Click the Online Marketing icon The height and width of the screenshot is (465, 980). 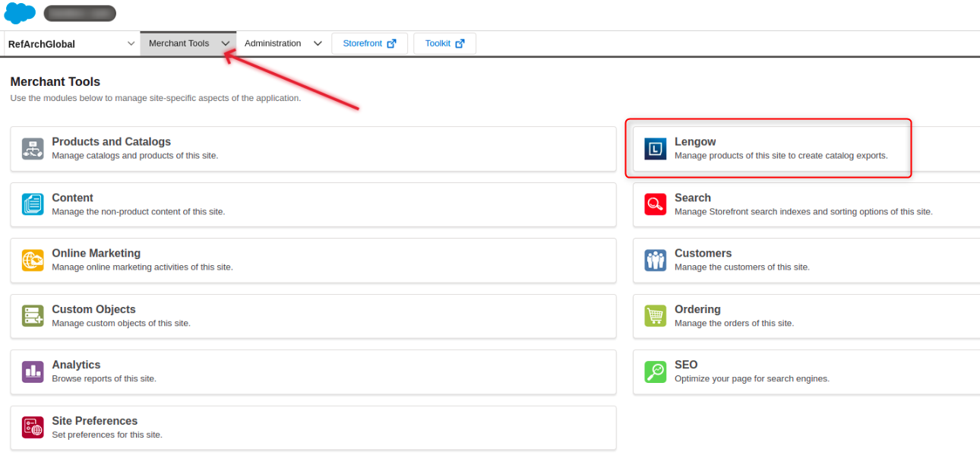pos(33,261)
